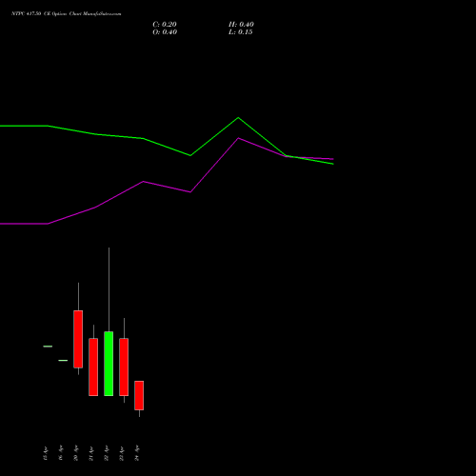This screenshot has height=476, width=476.
Task: Click the 21 Apr date axis label
Action: [91, 453]
